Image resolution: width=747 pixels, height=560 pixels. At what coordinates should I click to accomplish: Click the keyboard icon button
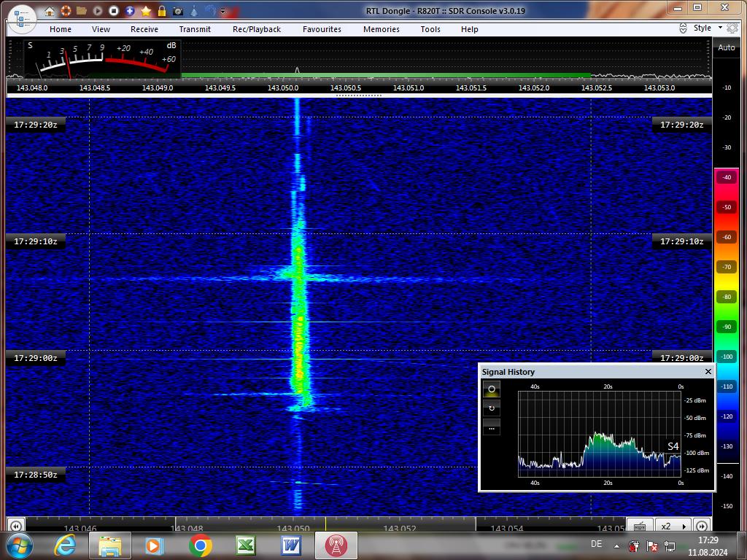pyautogui.click(x=640, y=526)
